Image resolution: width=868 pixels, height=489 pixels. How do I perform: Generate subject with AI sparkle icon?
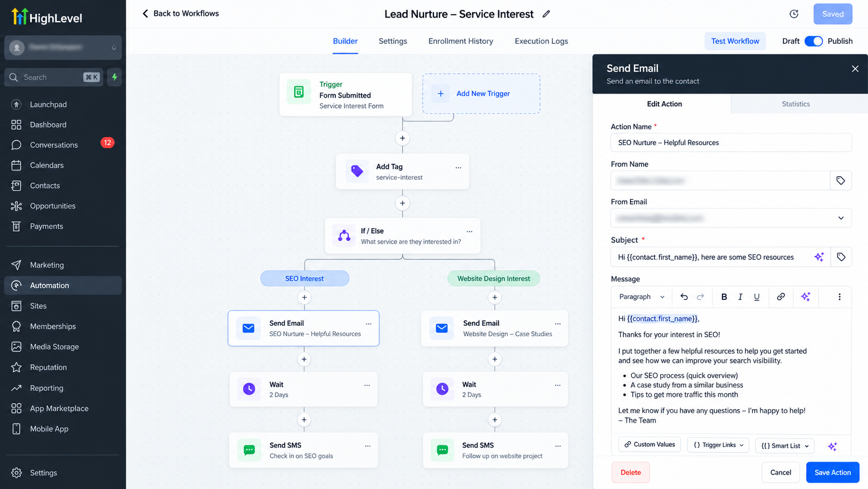pos(819,257)
